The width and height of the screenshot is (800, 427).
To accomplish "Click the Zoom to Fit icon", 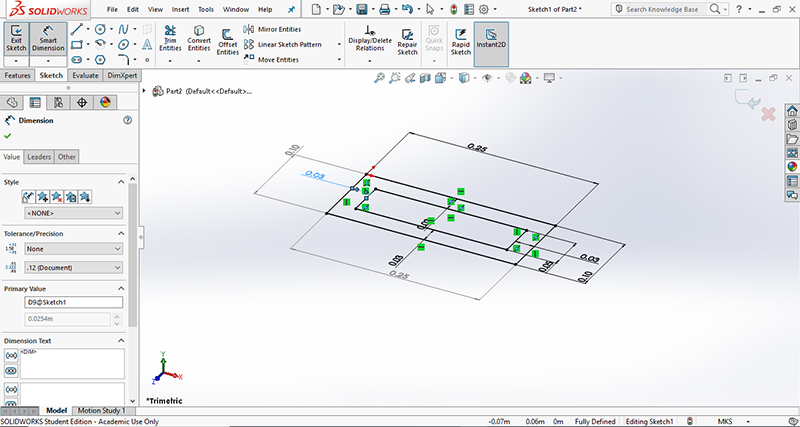I will [379, 78].
